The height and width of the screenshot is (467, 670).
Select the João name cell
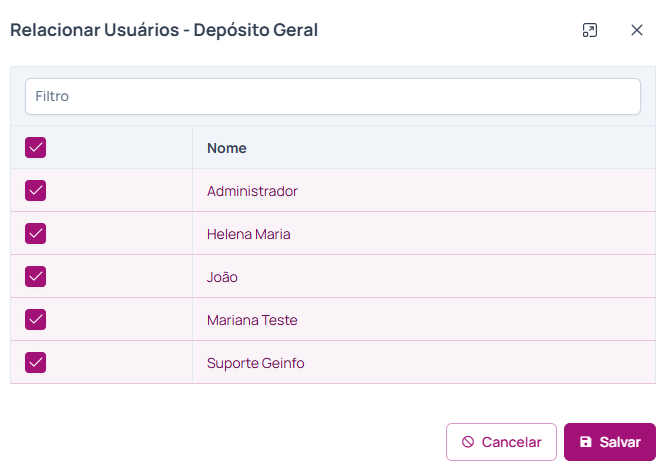[x=222, y=277]
